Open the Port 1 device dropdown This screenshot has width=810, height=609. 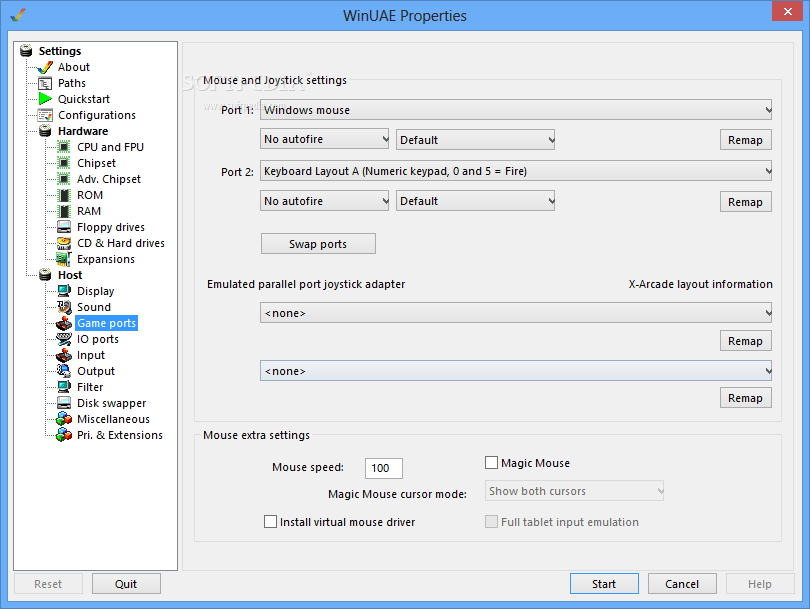(x=516, y=110)
